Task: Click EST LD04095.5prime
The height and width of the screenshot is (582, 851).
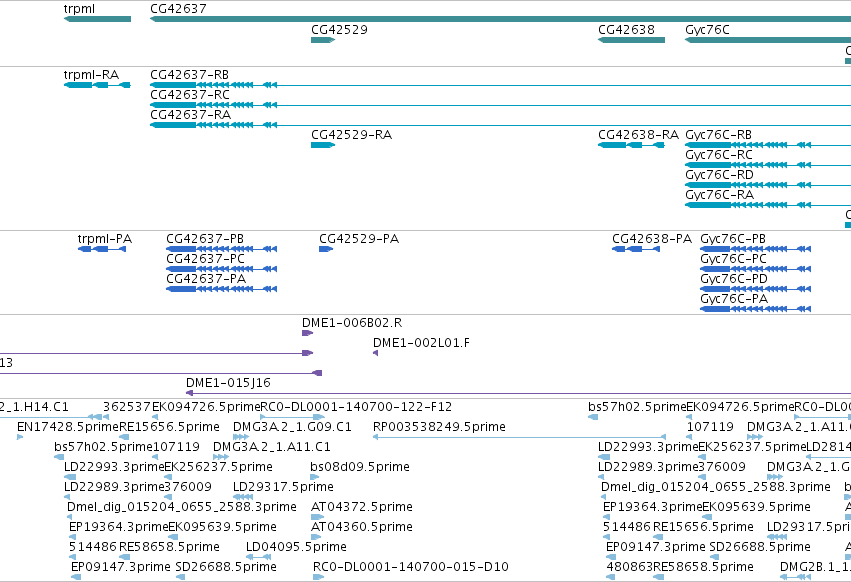Action: (x=258, y=557)
